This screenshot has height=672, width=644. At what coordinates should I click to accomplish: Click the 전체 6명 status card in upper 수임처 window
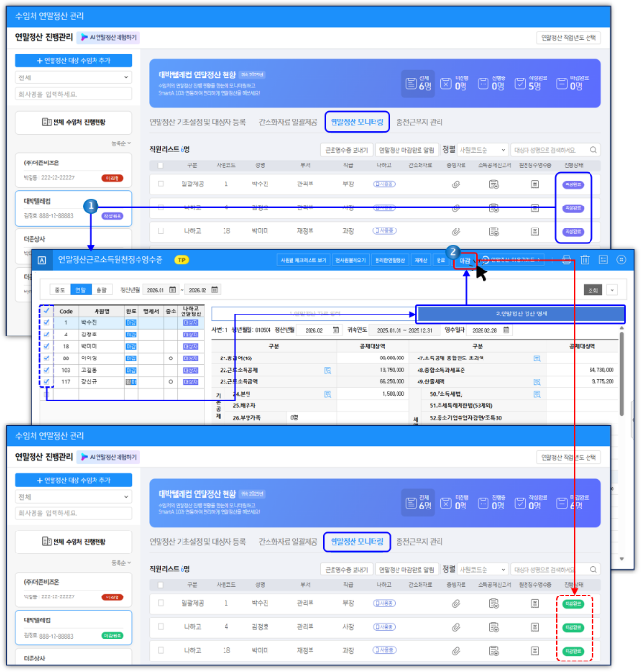pos(419,83)
